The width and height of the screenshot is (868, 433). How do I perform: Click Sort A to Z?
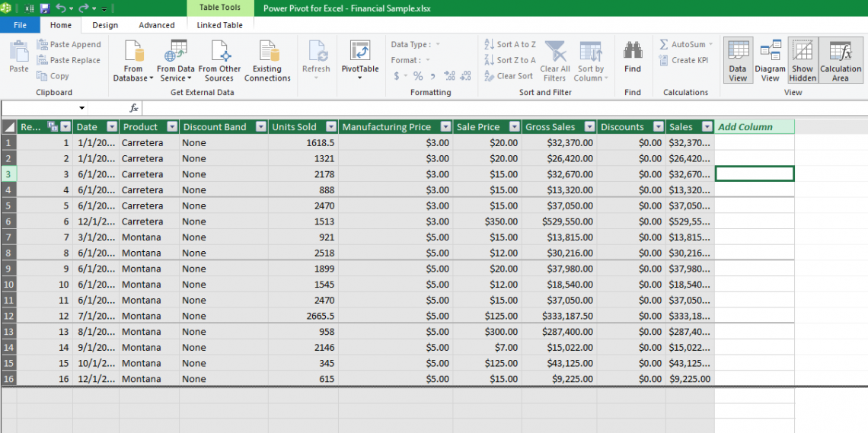510,45
